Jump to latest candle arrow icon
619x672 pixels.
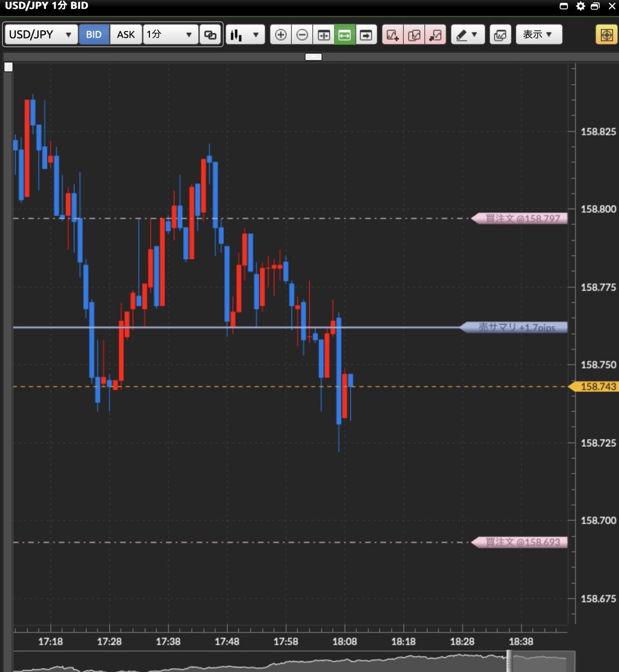point(366,35)
